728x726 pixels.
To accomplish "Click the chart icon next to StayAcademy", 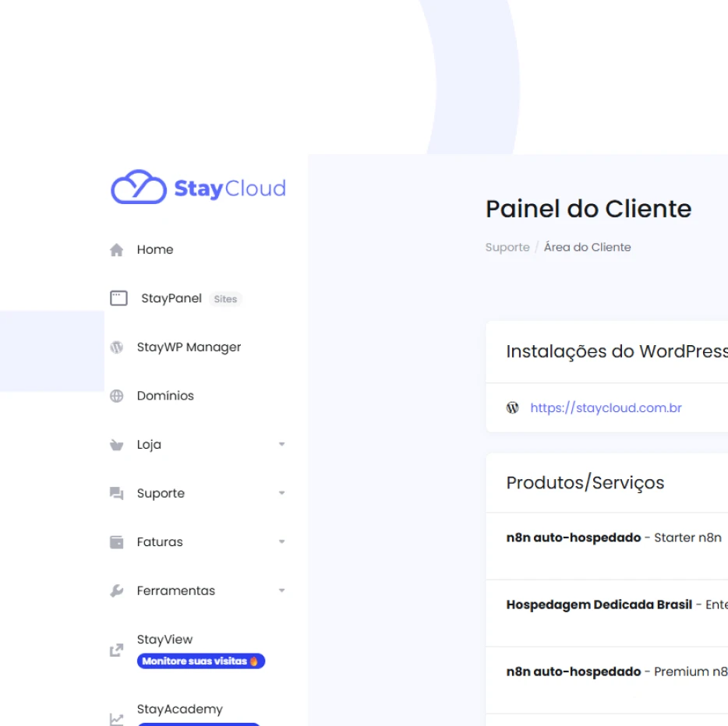I will (115, 720).
